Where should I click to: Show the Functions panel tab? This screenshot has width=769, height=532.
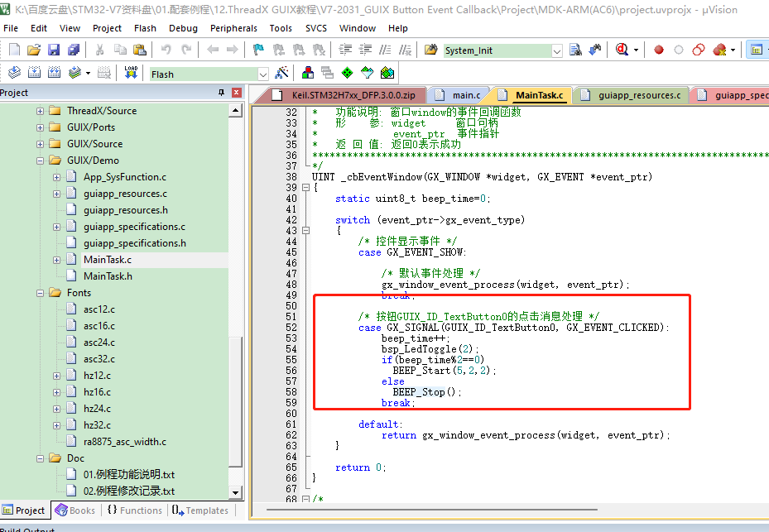click(x=134, y=510)
